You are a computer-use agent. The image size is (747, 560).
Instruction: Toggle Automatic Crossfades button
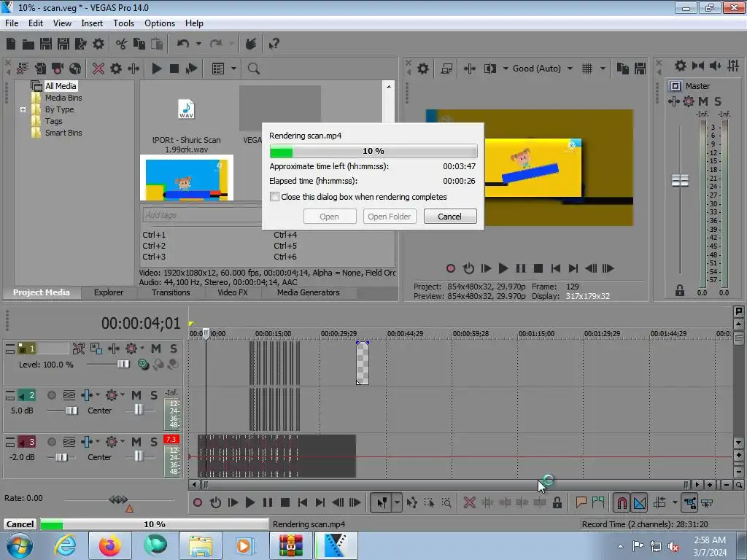(x=639, y=502)
